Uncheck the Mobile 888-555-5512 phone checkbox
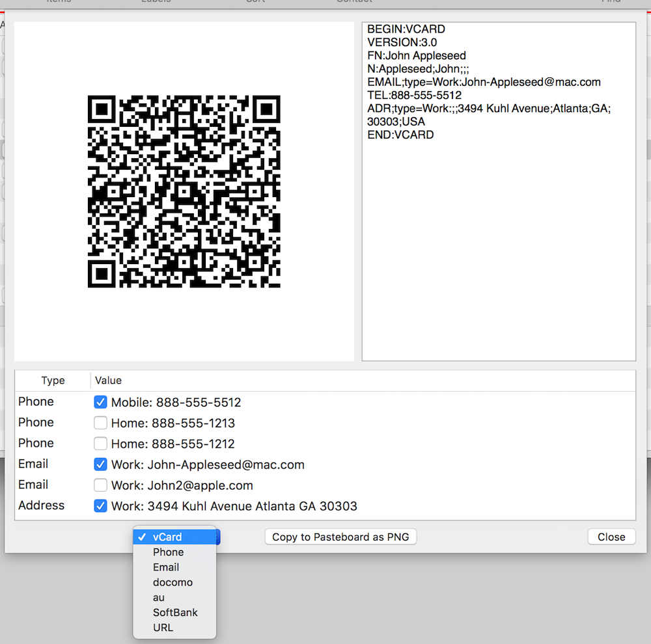The width and height of the screenshot is (651, 644). pos(100,402)
